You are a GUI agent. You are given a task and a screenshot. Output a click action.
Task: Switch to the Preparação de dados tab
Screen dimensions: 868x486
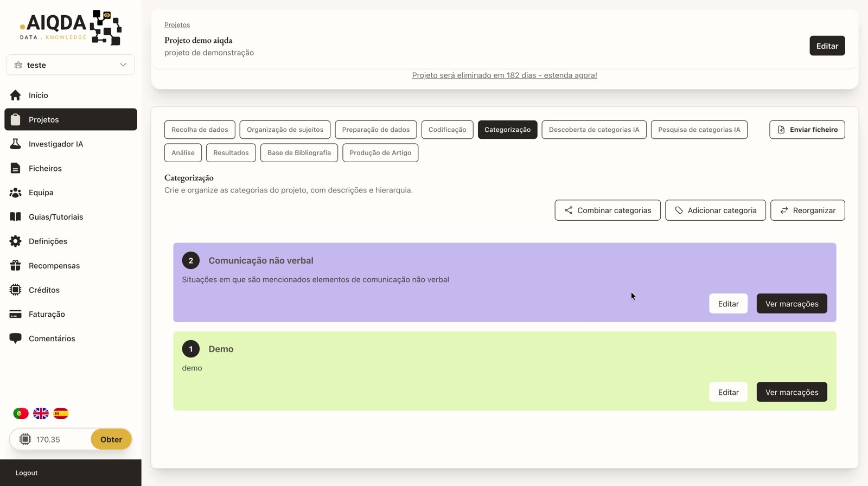tap(376, 130)
